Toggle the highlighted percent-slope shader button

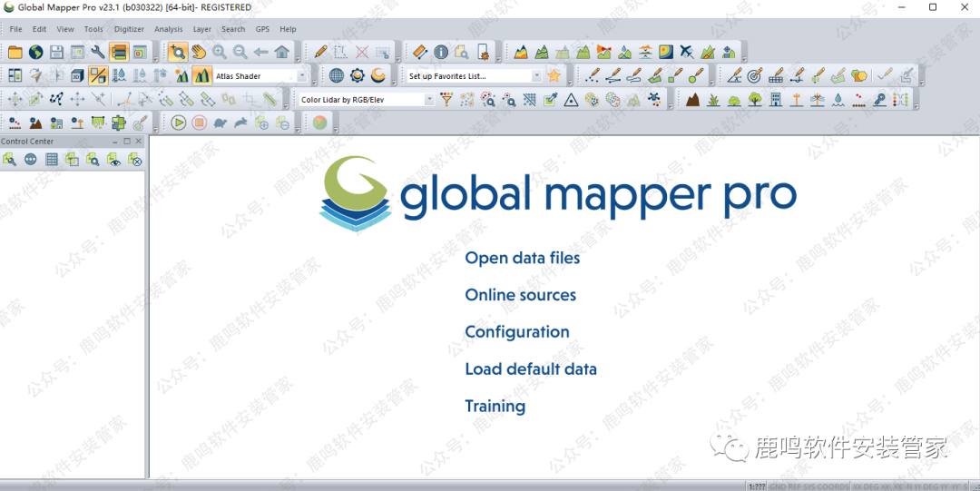tap(98, 76)
